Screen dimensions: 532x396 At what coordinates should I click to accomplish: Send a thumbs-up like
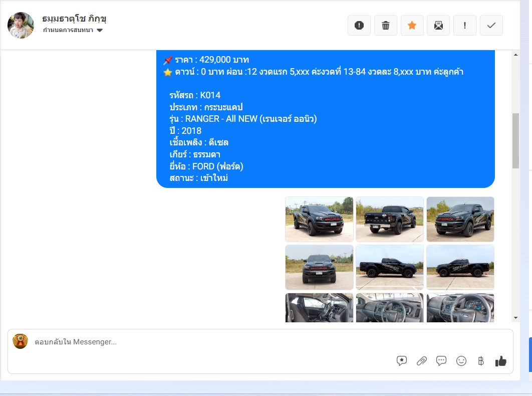point(501,361)
